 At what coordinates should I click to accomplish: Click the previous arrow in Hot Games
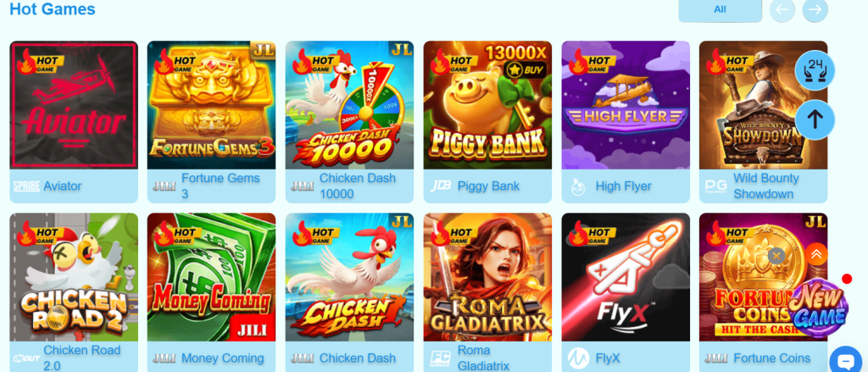coord(782,9)
